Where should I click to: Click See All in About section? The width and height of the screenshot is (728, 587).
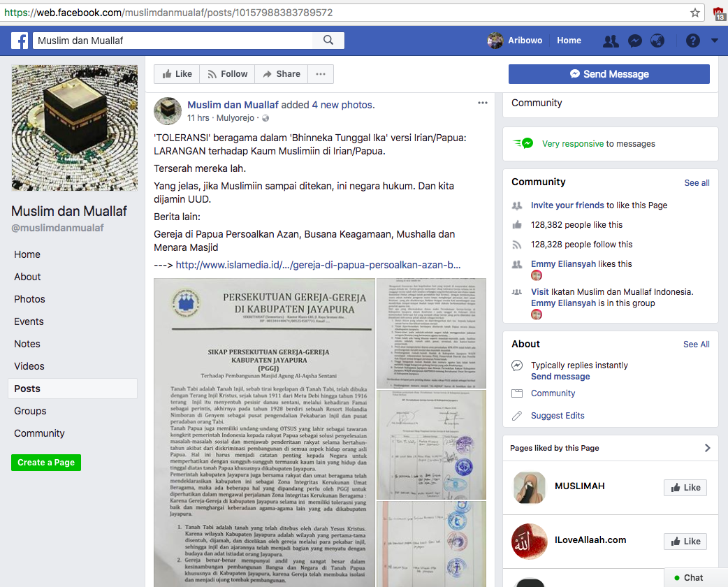[697, 344]
